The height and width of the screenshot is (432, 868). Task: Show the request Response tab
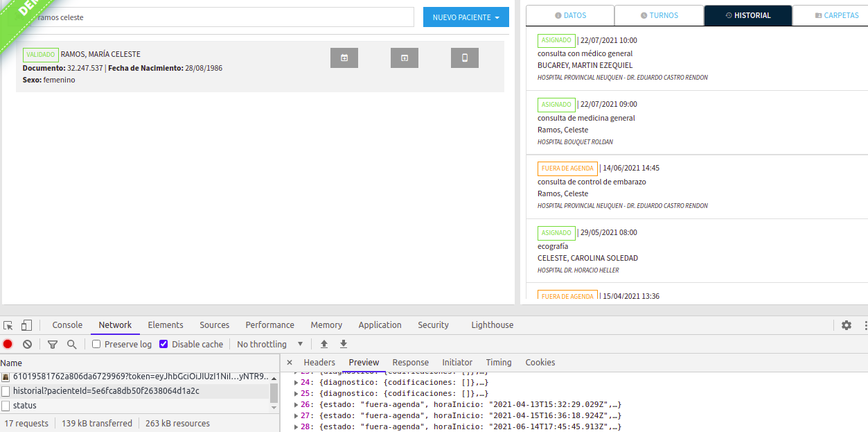411,363
